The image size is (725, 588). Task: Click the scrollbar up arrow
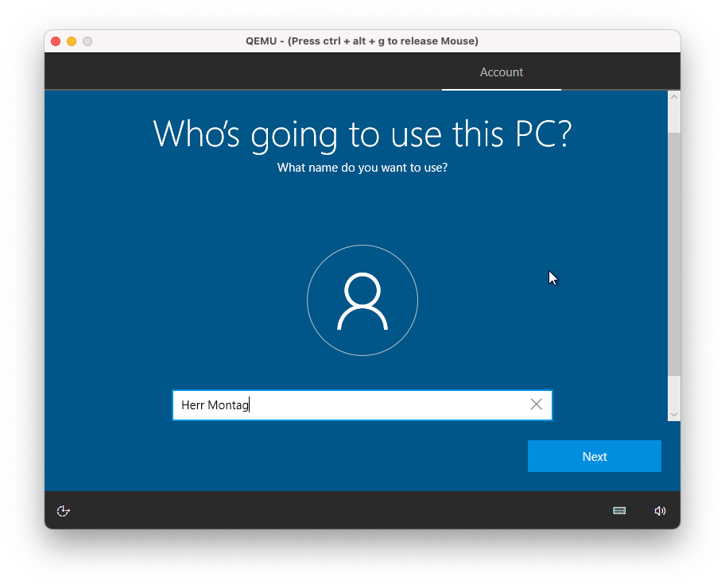click(x=674, y=97)
